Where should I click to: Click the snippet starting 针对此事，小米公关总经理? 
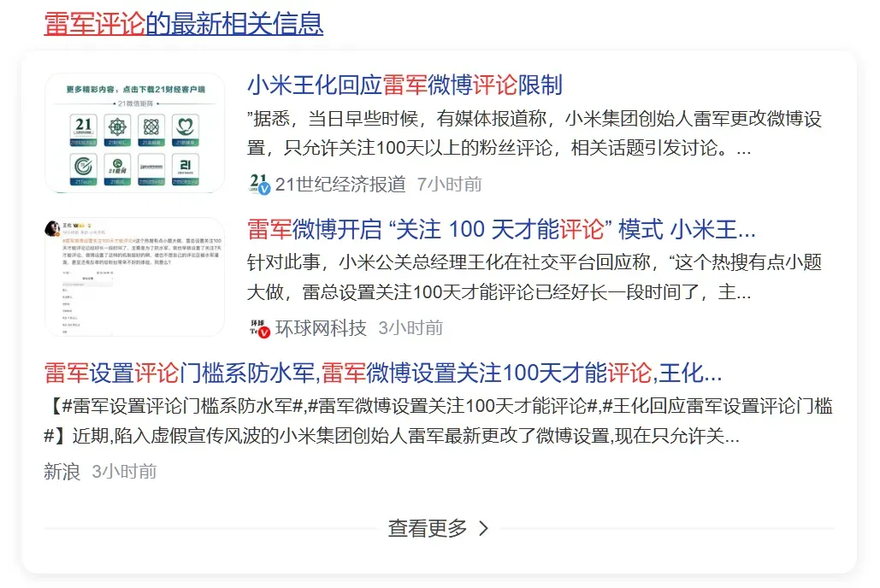tap(534, 277)
